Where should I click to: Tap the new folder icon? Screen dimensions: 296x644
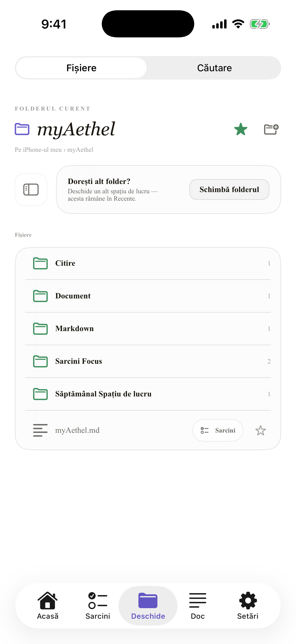271,129
